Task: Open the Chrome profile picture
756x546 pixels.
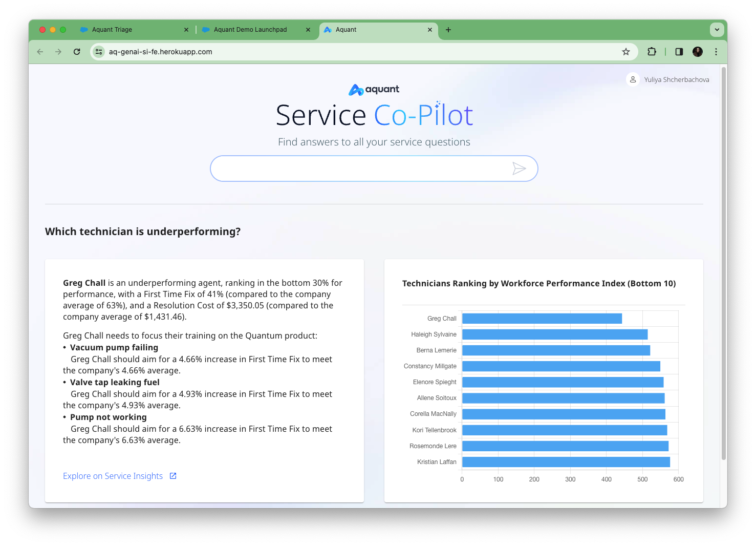Action: pyautogui.click(x=697, y=52)
